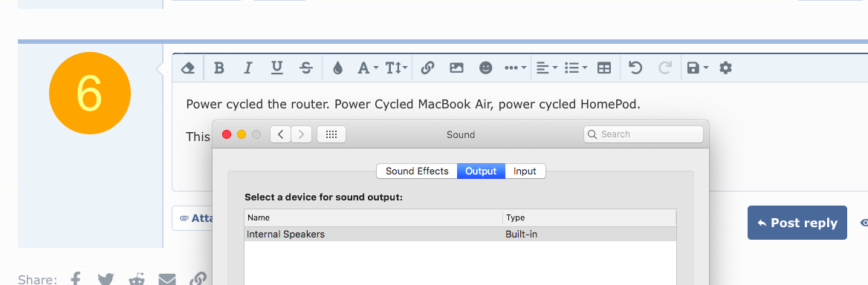Sort devices by Name column header
The image size is (868, 285).
pos(374,217)
